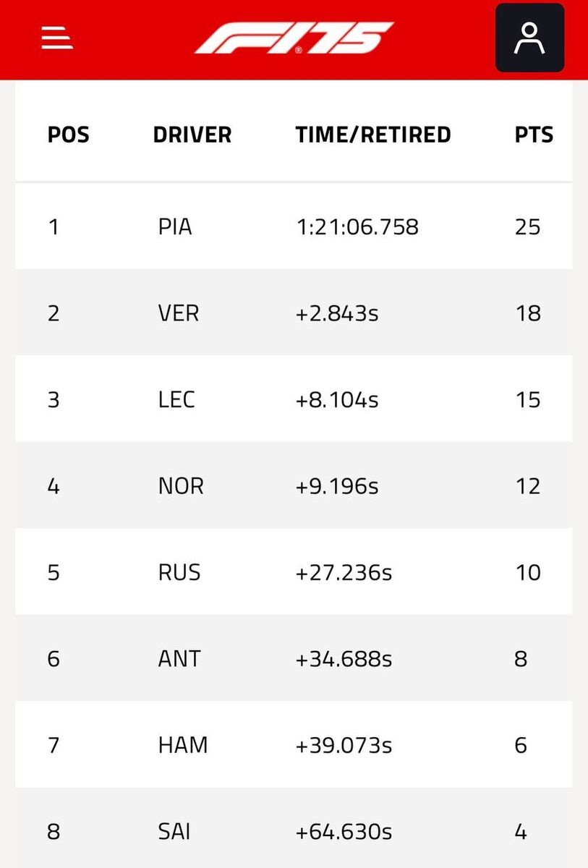588x868 pixels.
Task: Select the DRIVER column header
Action: [x=192, y=135]
